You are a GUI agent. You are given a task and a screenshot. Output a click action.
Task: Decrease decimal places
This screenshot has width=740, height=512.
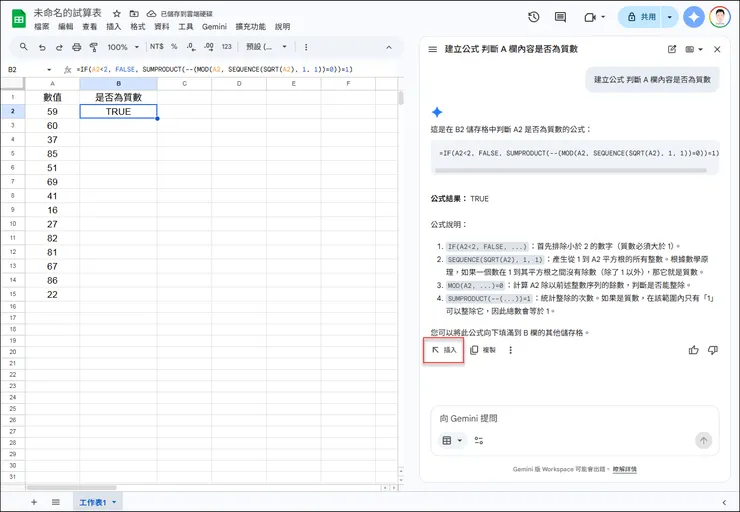(x=191, y=47)
